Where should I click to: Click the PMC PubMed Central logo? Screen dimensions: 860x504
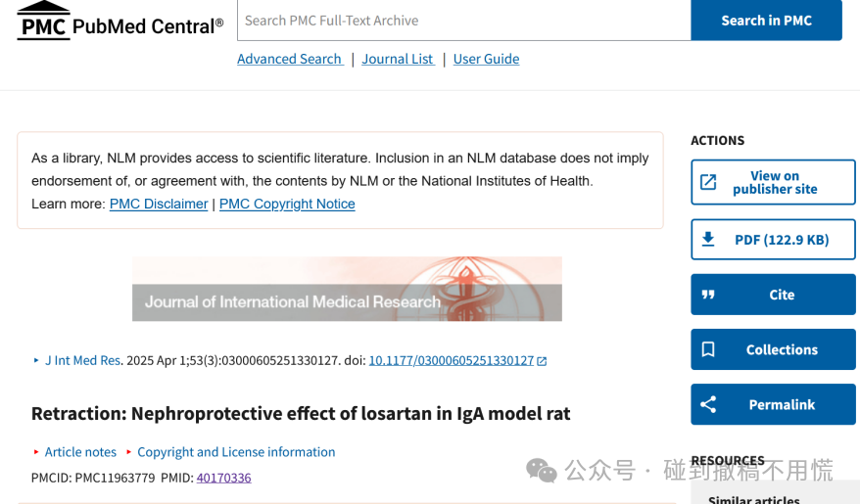tap(120, 21)
